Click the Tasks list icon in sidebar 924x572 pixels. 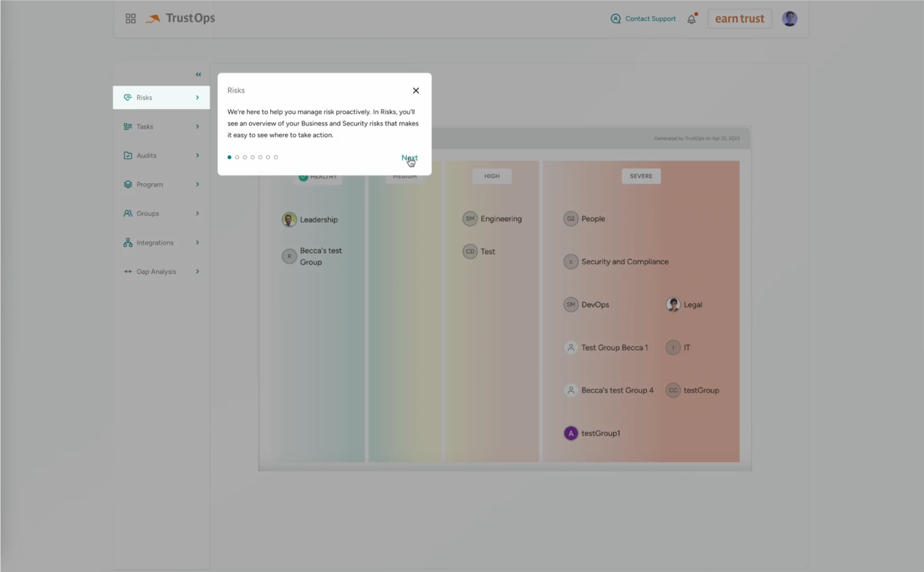[x=128, y=126]
